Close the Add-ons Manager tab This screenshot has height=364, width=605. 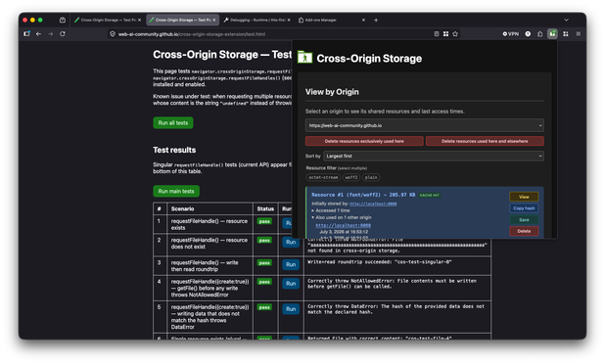pos(363,20)
